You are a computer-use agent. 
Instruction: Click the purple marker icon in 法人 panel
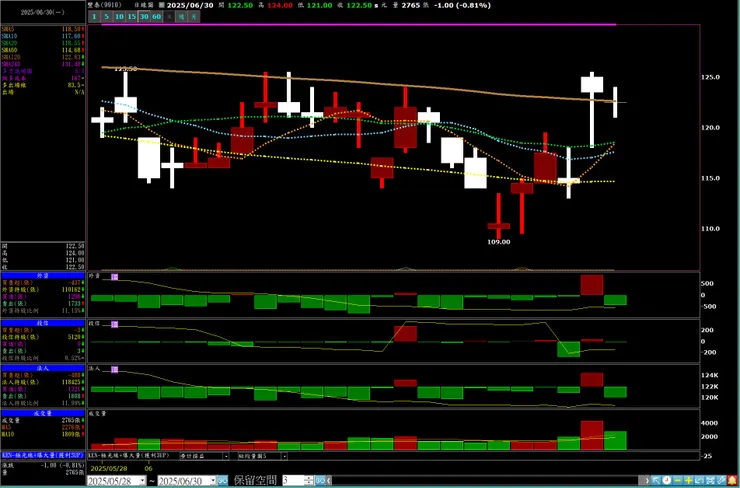[x=114, y=370]
